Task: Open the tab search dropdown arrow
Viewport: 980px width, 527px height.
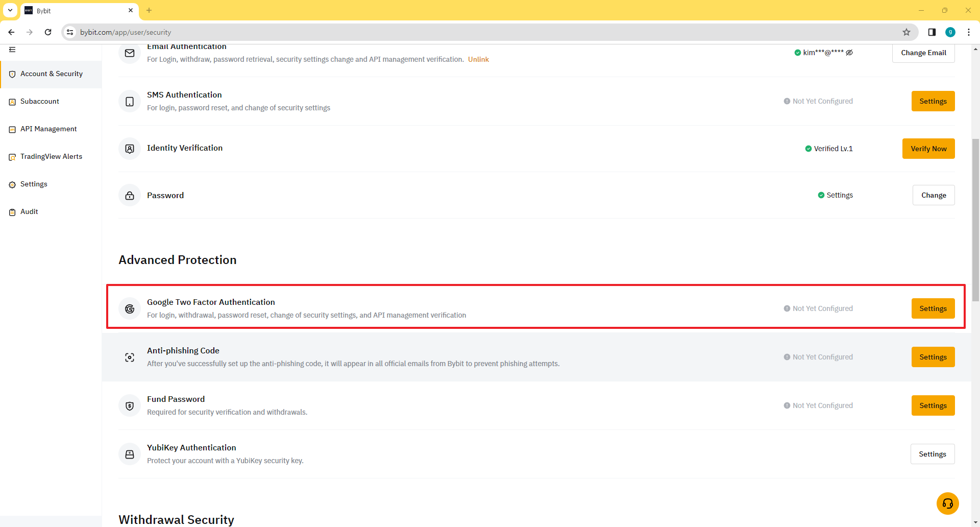Action: [10, 10]
